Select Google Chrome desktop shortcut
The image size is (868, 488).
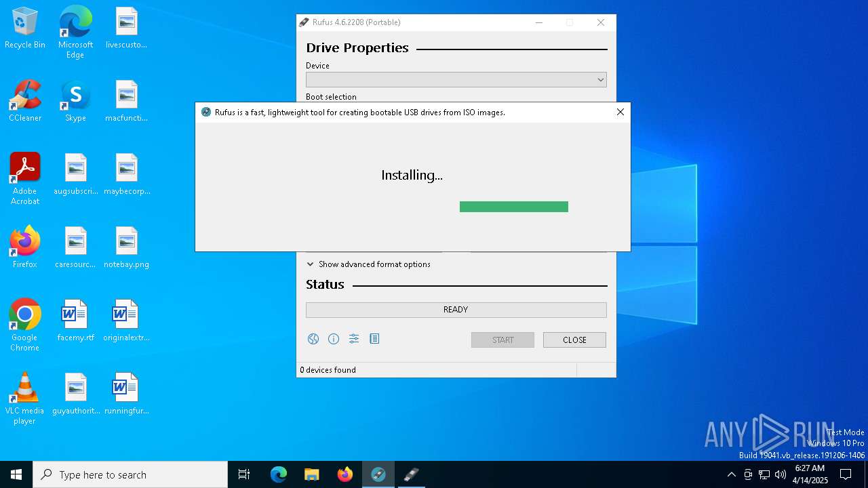pos(25,325)
